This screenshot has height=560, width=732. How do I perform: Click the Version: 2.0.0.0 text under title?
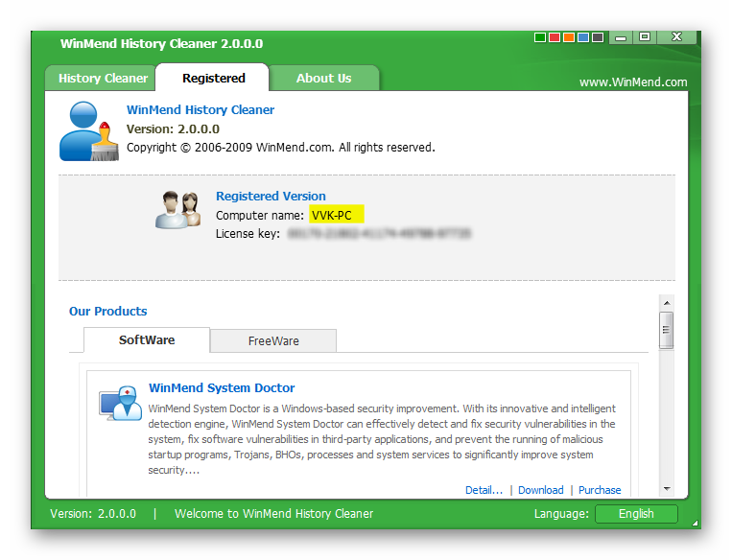click(173, 128)
